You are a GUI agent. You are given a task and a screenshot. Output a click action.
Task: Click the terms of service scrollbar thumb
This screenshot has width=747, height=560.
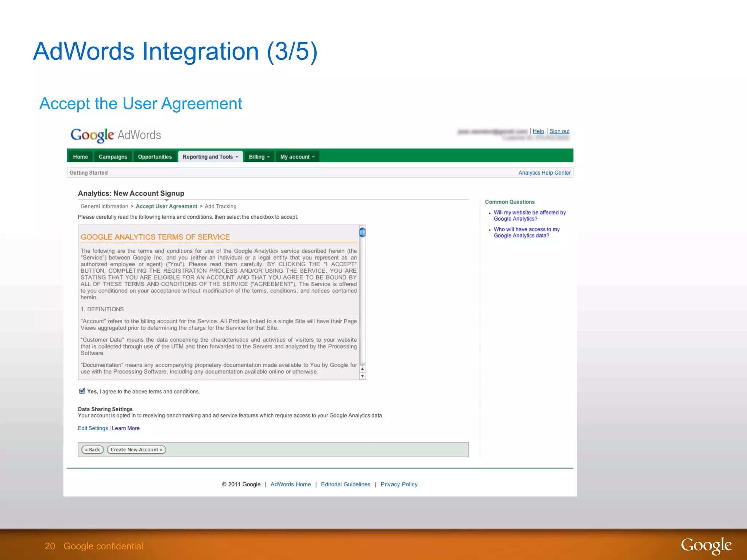(x=362, y=232)
